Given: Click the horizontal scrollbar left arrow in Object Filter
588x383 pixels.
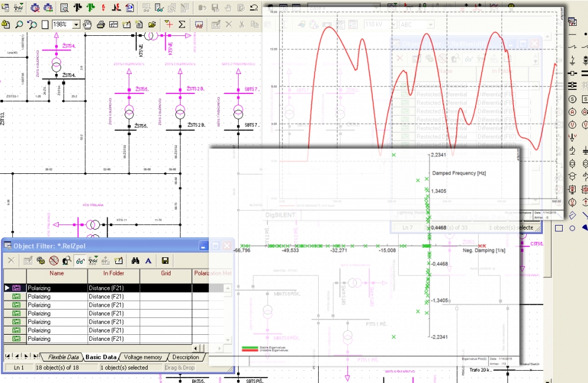Looking at the screenshot, I should point(196,348).
